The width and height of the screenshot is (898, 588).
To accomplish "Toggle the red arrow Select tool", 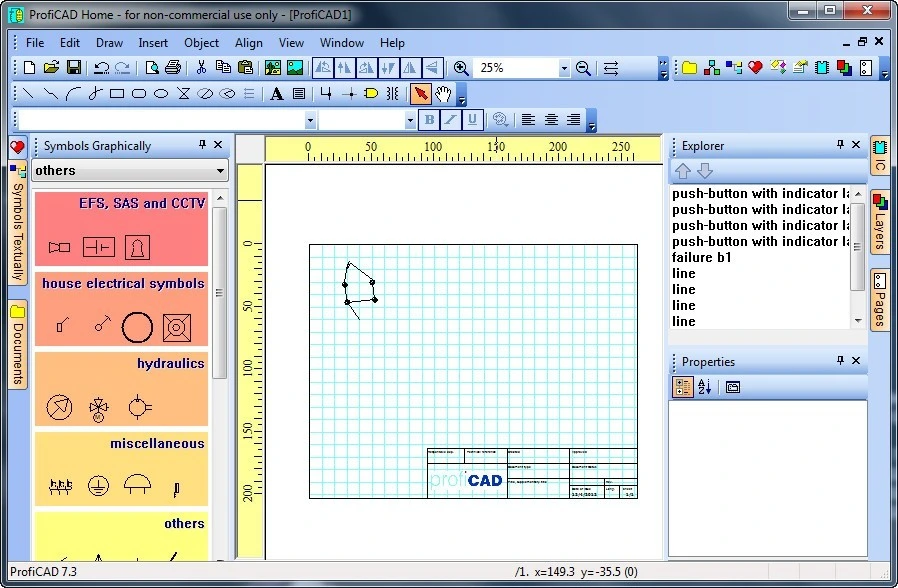I will [x=420, y=93].
